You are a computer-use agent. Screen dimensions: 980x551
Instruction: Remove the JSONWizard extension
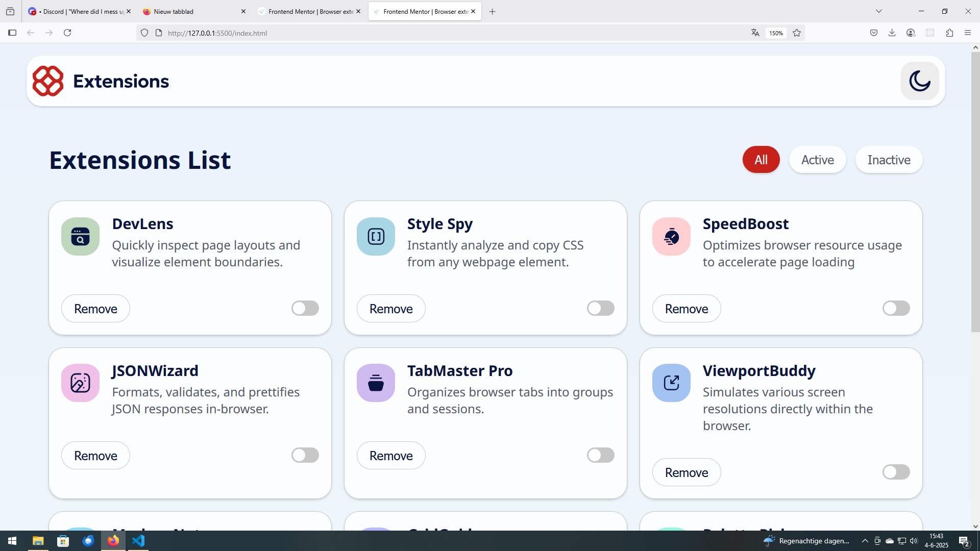(95, 456)
